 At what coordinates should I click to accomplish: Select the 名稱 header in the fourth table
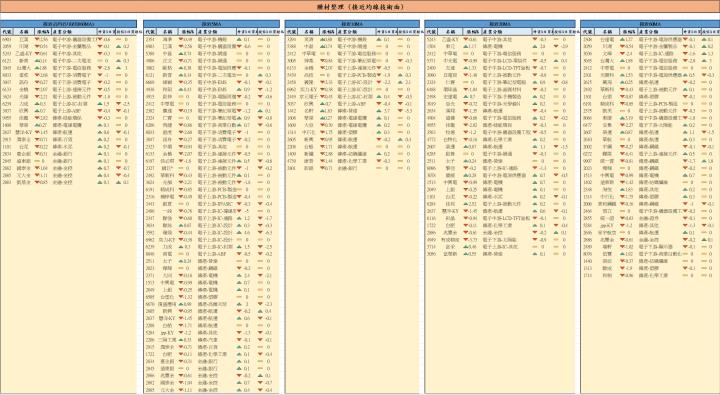pos(450,32)
